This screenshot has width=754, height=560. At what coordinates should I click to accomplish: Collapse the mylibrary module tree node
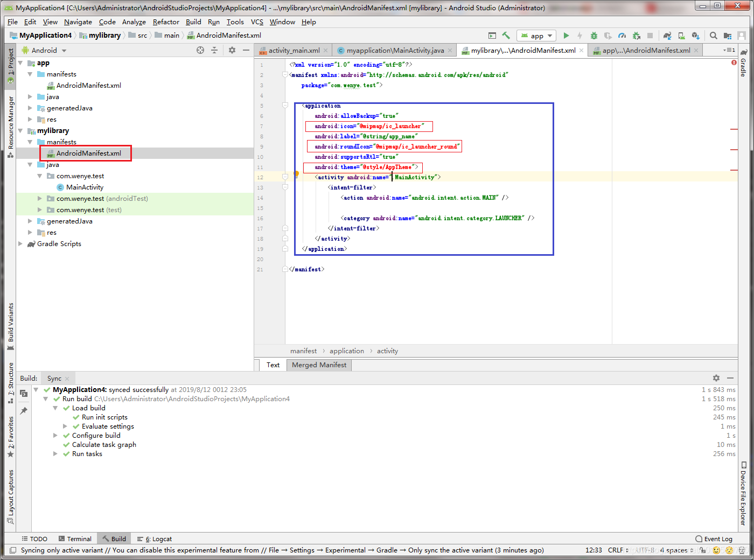coord(20,131)
